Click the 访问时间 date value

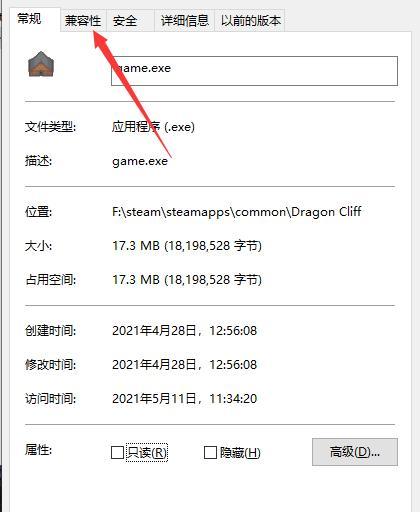(x=184, y=399)
